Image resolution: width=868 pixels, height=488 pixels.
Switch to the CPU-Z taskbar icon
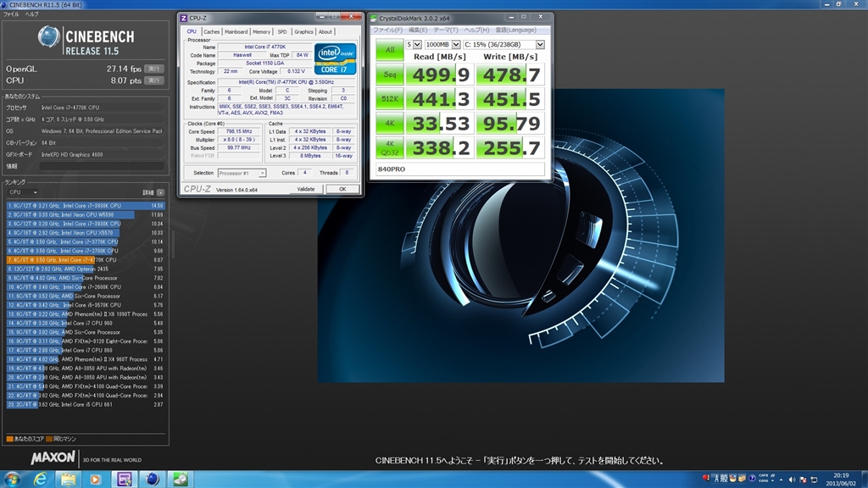click(x=124, y=479)
